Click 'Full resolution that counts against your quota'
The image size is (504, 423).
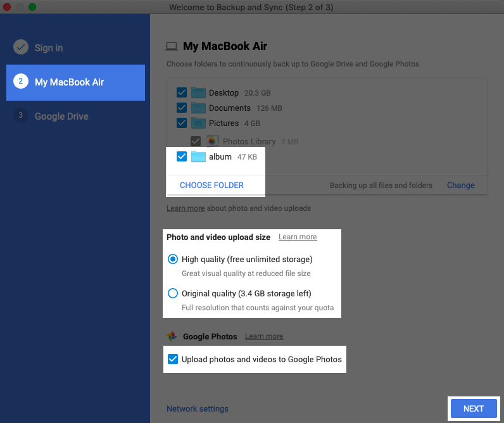pyautogui.click(x=258, y=308)
